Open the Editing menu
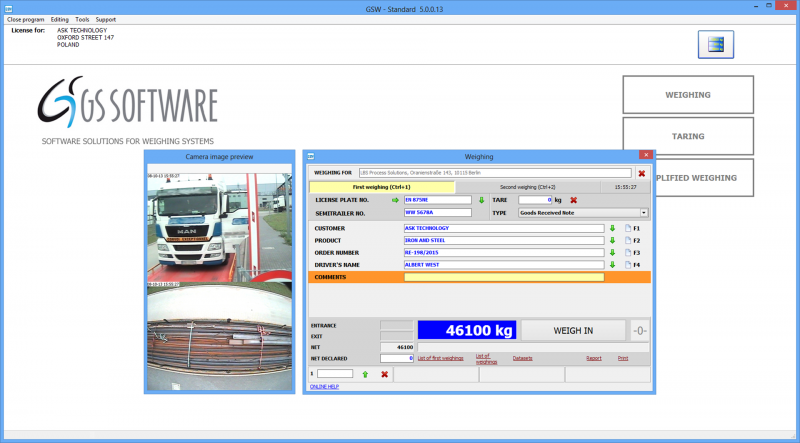800x443 pixels. click(x=60, y=19)
